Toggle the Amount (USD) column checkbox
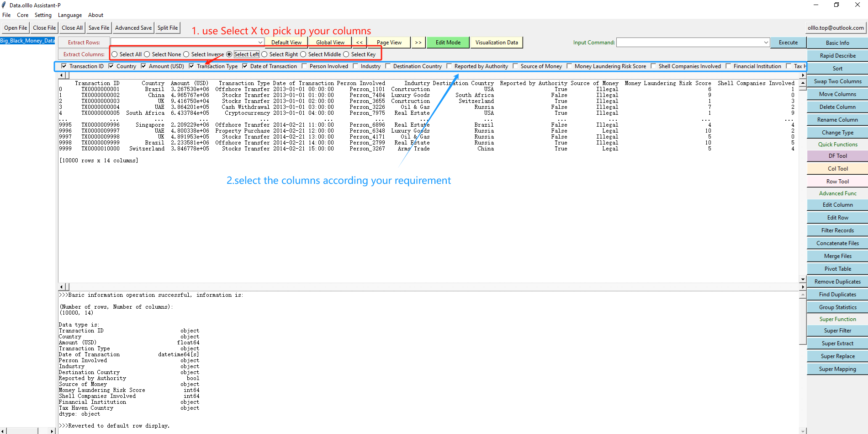This screenshot has width=868, height=434. click(143, 66)
